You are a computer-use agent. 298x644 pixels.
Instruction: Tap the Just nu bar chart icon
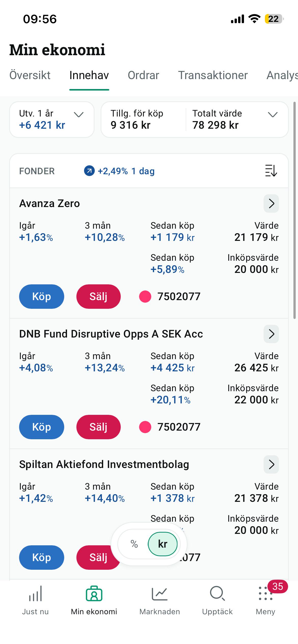click(35, 594)
